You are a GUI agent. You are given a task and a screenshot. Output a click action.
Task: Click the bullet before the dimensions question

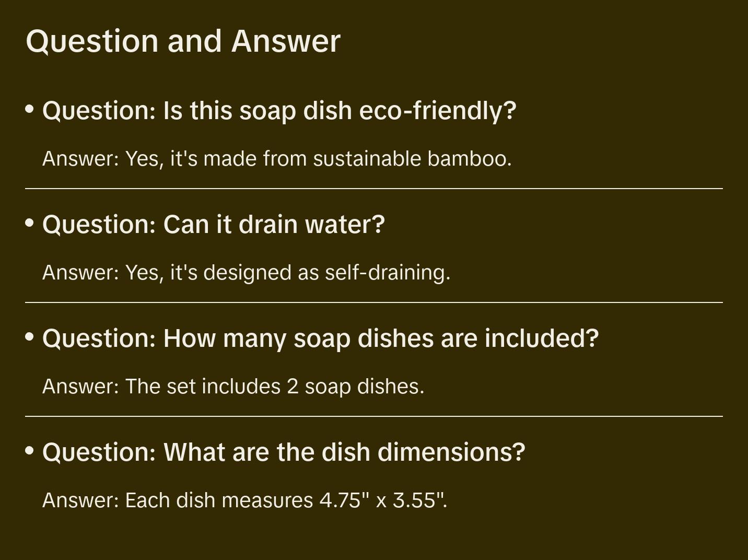(x=30, y=450)
